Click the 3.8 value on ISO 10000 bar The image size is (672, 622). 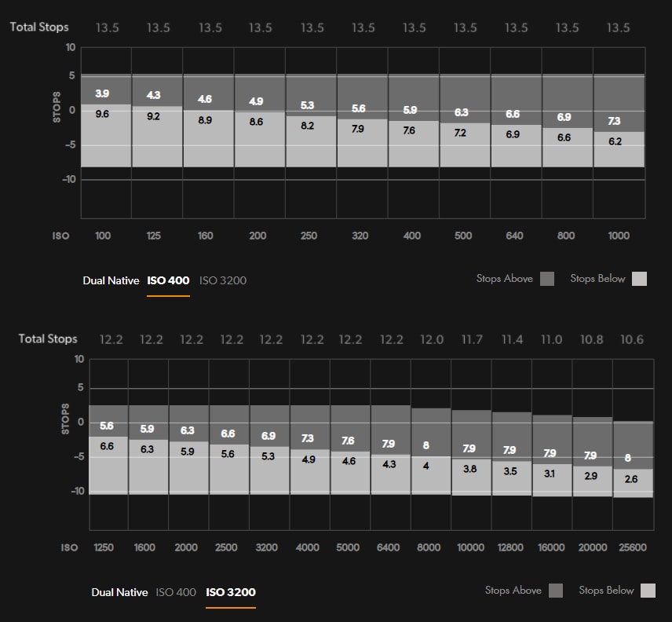[469, 469]
